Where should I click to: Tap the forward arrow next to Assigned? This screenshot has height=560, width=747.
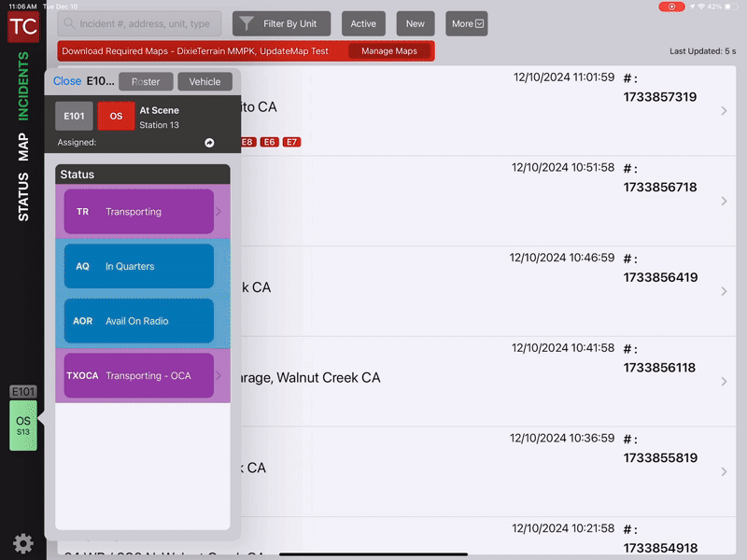pyautogui.click(x=209, y=143)
